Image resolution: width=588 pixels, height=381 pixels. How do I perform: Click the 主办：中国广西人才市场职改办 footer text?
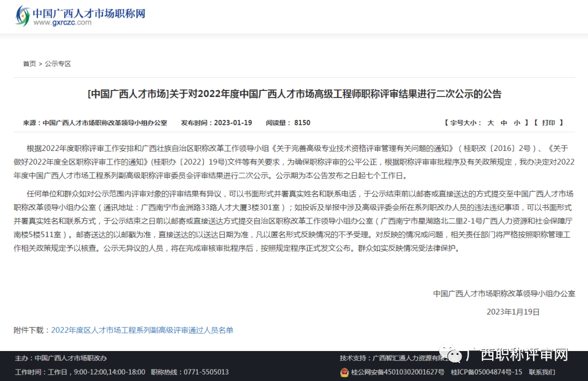click(61, 358)
